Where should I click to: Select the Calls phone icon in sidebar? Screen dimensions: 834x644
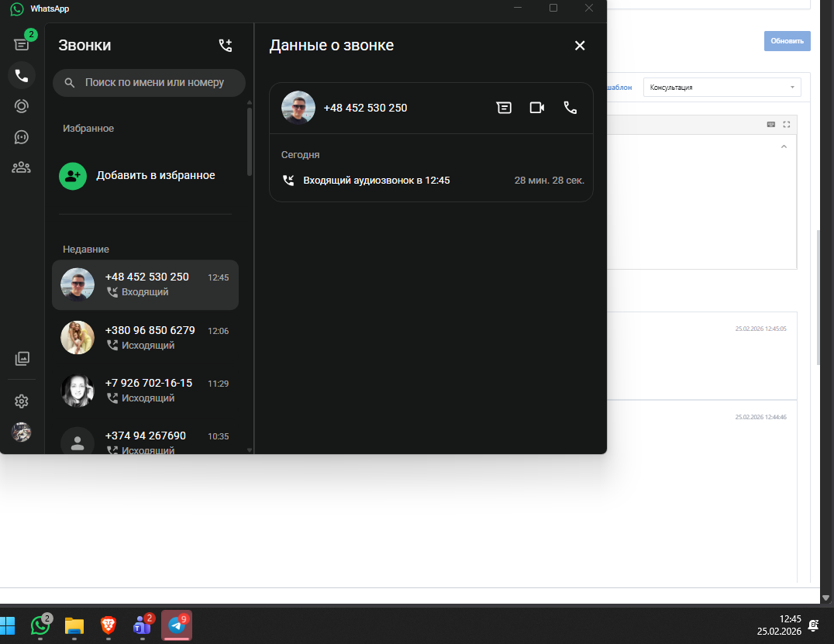point(21,75)
